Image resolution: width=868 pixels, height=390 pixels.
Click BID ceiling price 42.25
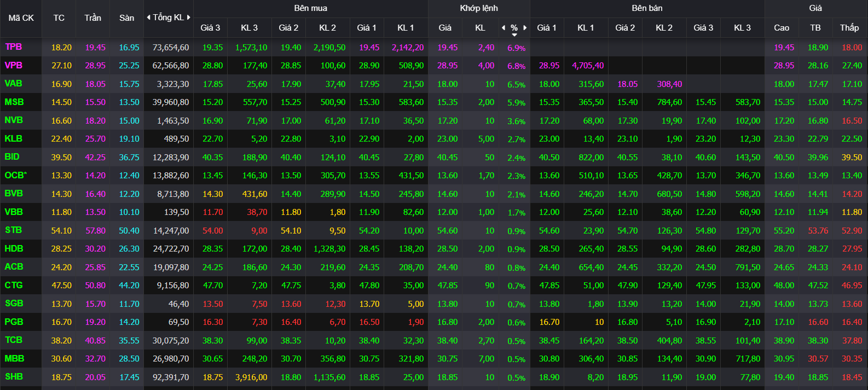pos(95,158)
